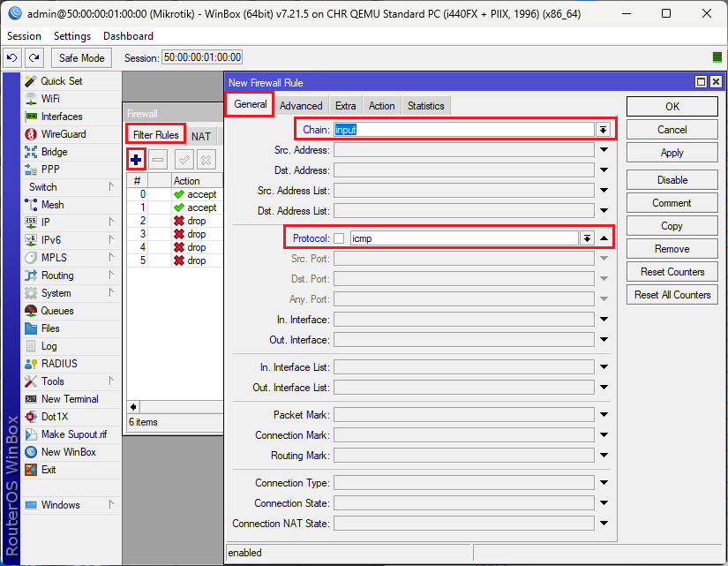The width and height of the screenshot is (728, 566).
Task: Launch New Terminal
Action: click(71, 399)
